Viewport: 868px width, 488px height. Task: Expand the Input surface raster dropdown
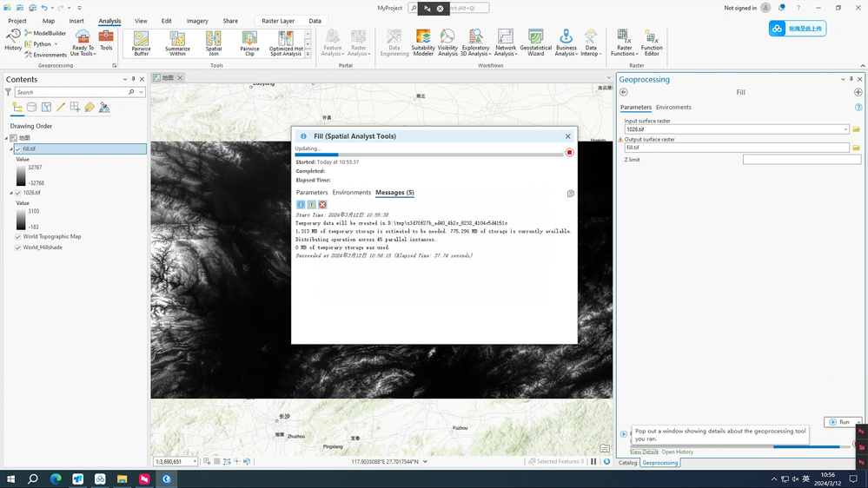[x=845, y=129]
